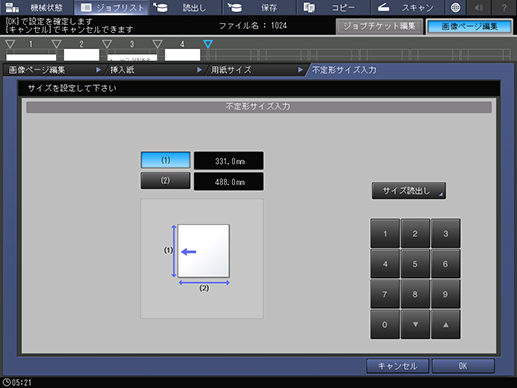517x388 pixels.
Task: Select insertion marker triangle before page 3
Action: pyautogui.click(x=107, y=44)
